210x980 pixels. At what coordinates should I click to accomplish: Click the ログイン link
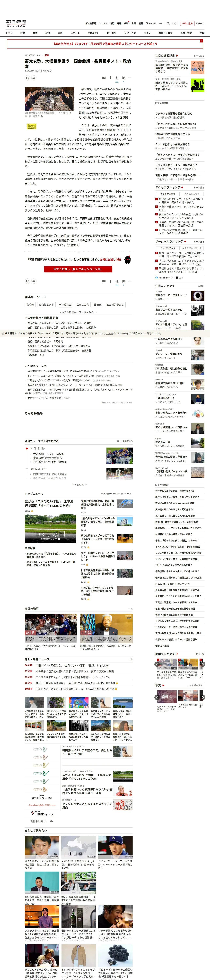(x=200, y=24)
